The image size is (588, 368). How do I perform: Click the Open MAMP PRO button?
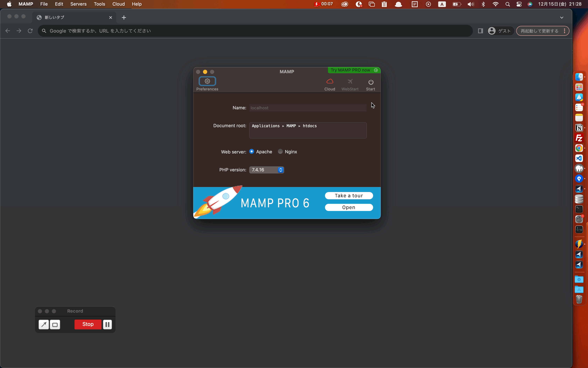(349, 207)
